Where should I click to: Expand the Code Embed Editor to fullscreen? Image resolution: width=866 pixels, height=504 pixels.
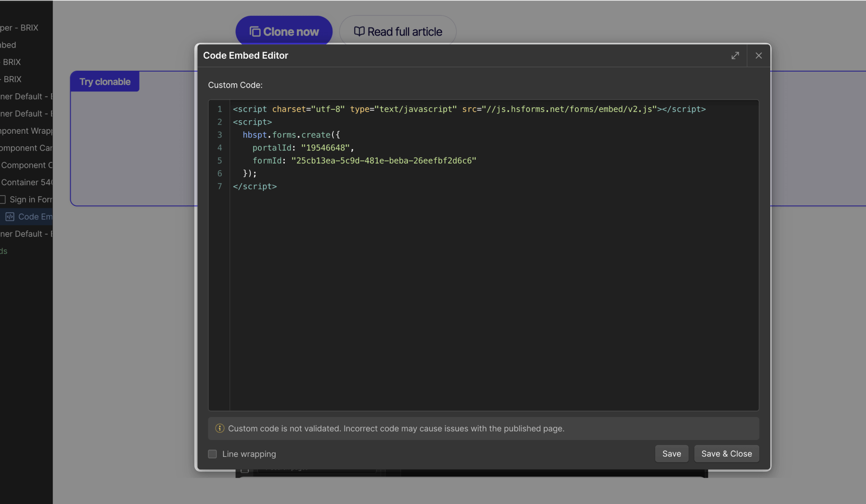tap(735, 56)
